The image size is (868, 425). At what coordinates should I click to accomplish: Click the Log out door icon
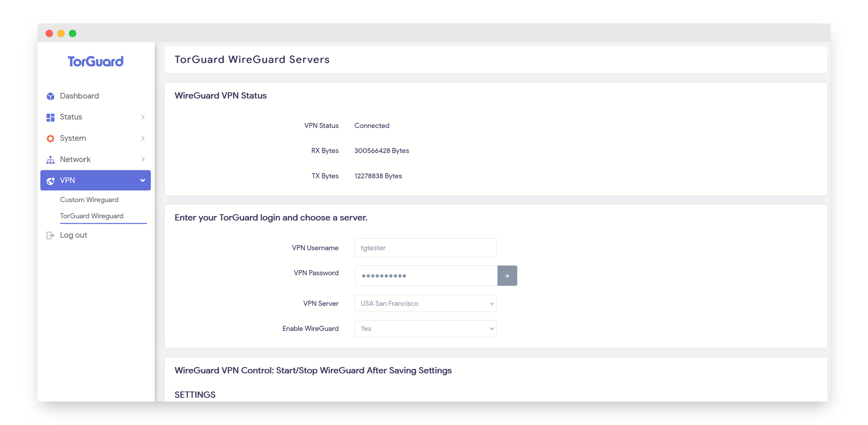[50, 235]
